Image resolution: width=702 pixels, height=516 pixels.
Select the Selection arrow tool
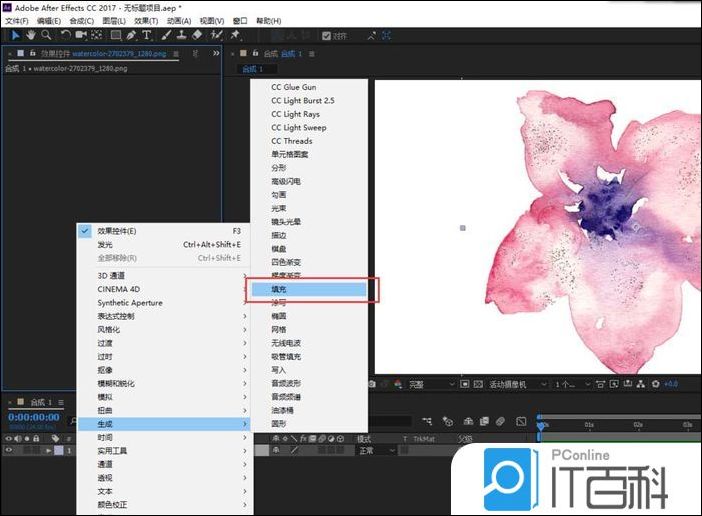[15, 35]
